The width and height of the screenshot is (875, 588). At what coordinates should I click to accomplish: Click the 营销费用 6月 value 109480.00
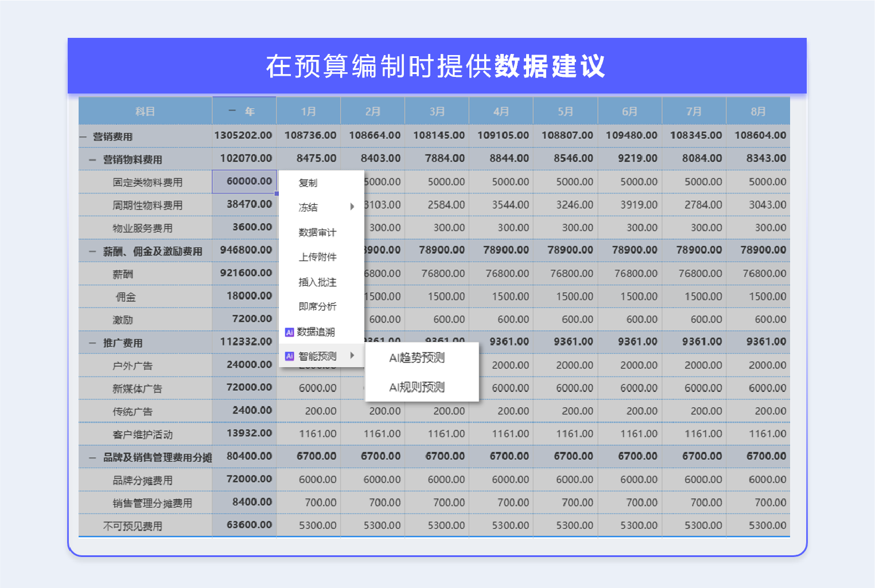tap(632, 135)
